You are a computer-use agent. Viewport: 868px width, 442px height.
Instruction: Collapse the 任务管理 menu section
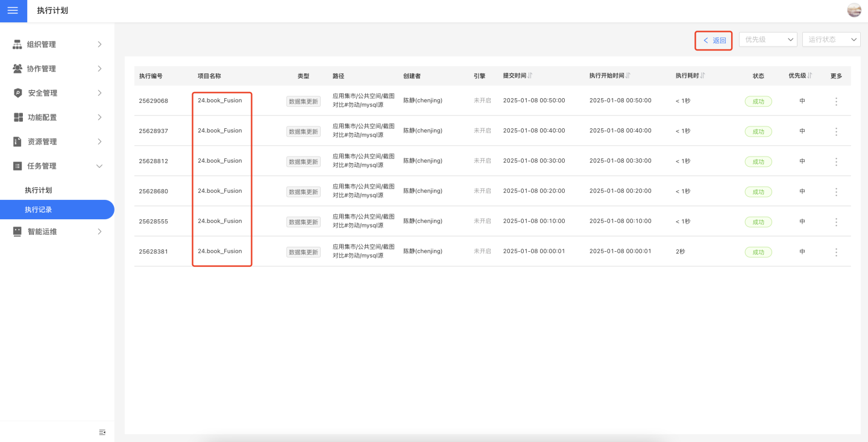point(99,166)
